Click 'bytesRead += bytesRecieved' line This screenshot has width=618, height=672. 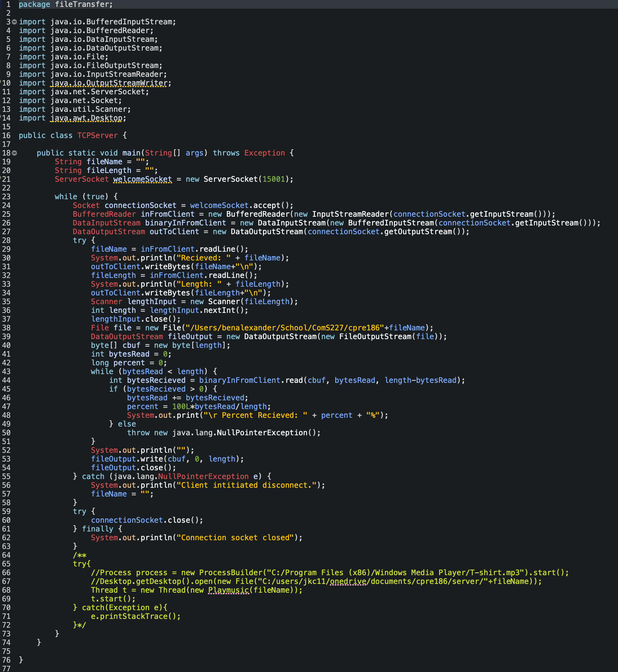[x=187, y=398]
